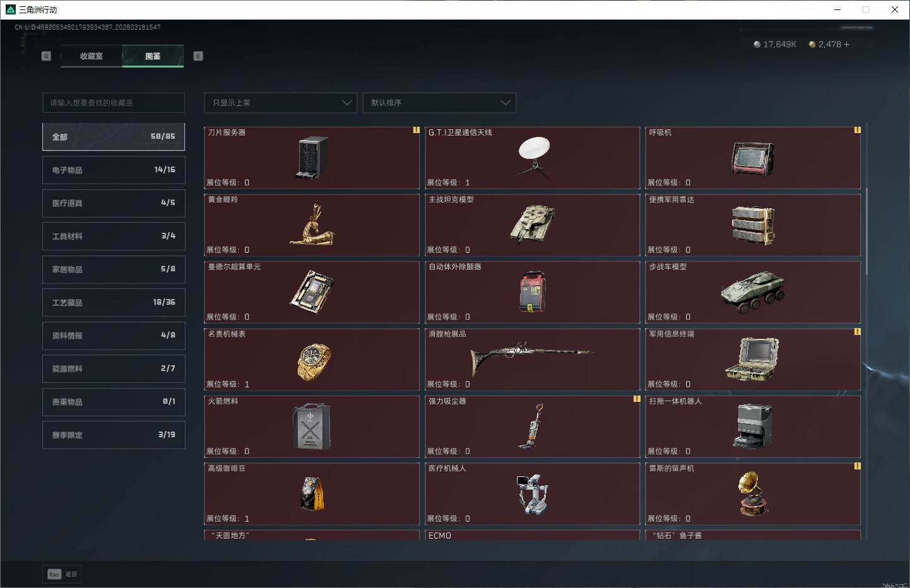910x588 pixels.
Task: Focus the collectible search field
Action: pyautogui.click(x=114, y=103)
